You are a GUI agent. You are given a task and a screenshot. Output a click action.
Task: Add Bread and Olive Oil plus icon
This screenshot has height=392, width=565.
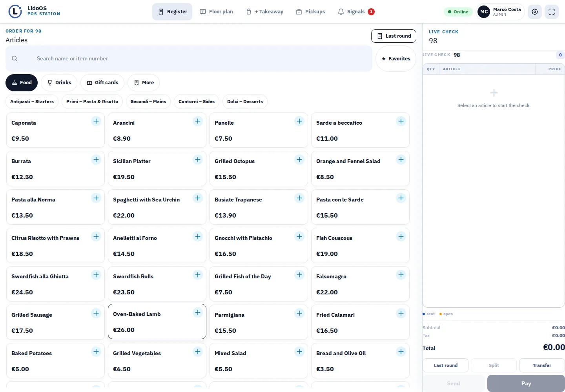[401, 352]
